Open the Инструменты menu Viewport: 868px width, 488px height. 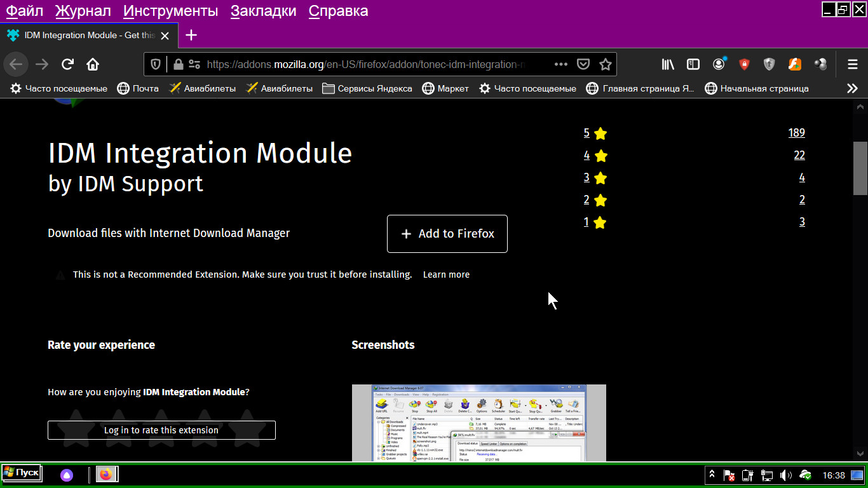pos(170,11)
